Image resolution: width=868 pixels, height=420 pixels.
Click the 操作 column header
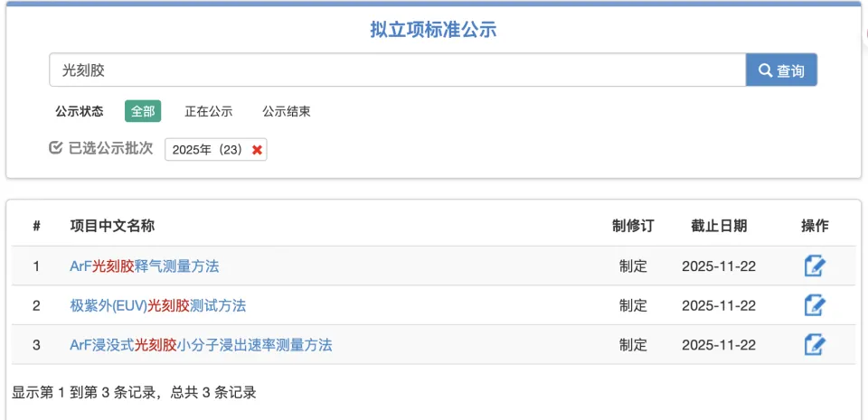[815, 226]
